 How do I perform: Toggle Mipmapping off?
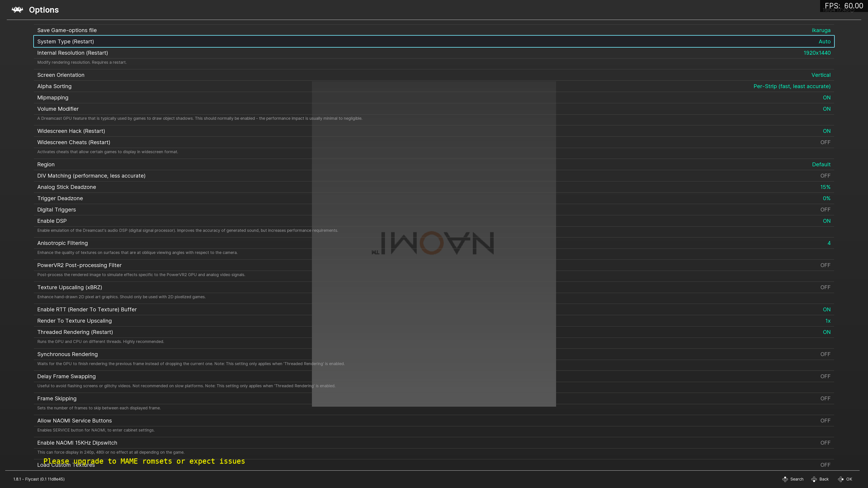click(434, 97)
